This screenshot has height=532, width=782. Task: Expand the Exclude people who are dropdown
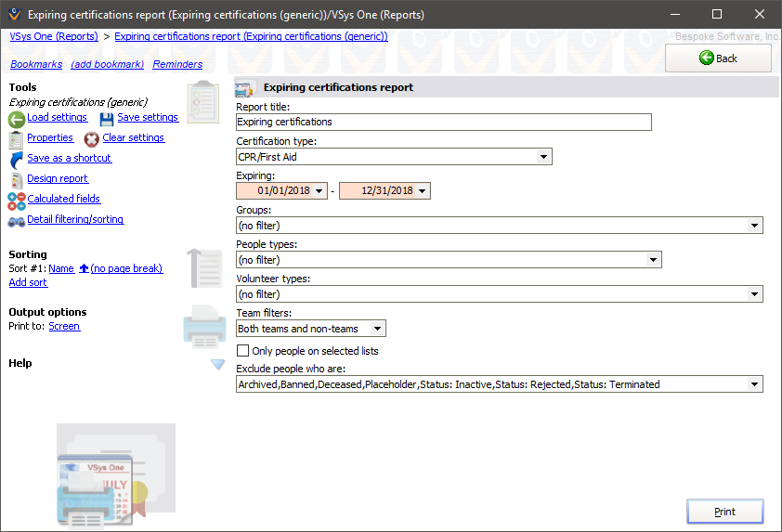point(754,384)
